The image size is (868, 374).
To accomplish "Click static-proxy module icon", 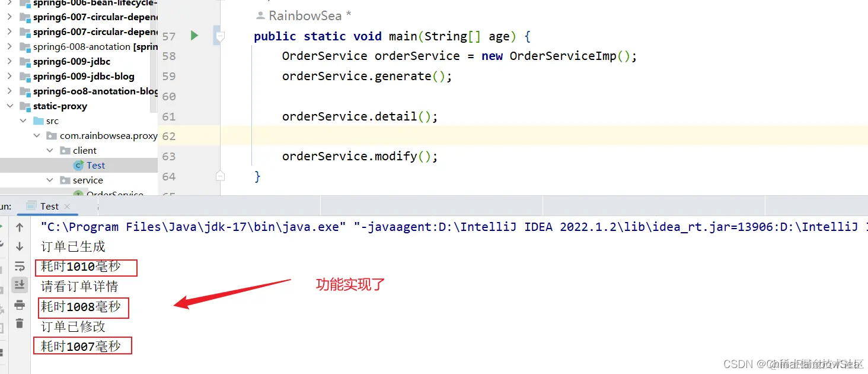I will tap(25, 106).
